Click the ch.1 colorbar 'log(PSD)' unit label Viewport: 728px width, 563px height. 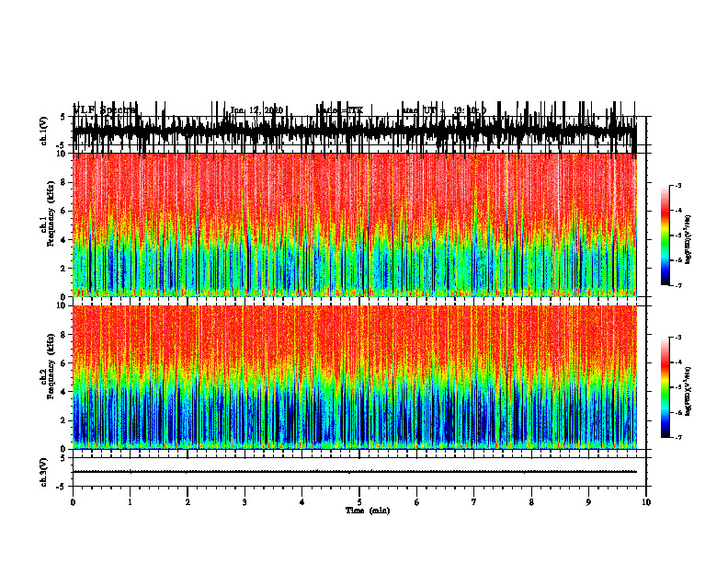688,239
